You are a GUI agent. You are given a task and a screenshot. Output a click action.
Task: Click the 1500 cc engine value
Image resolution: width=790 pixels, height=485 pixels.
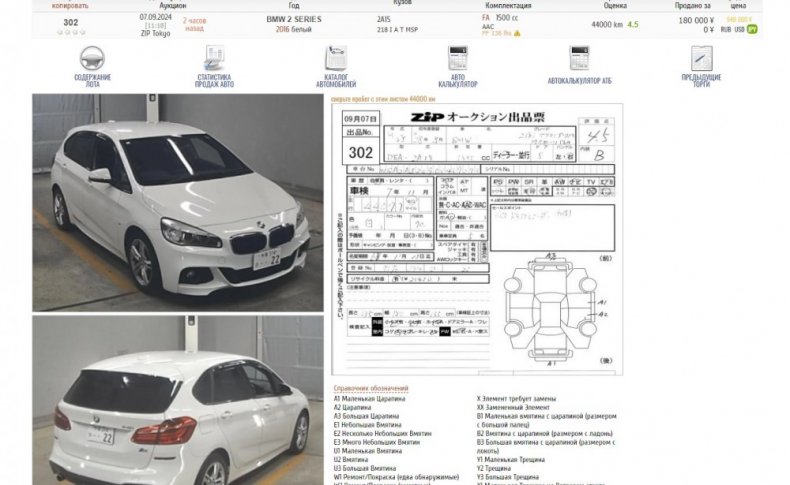[x=507, y=18]
